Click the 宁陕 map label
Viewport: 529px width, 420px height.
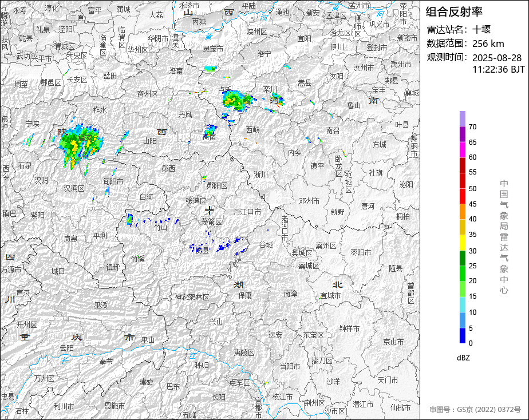(33, 124)
